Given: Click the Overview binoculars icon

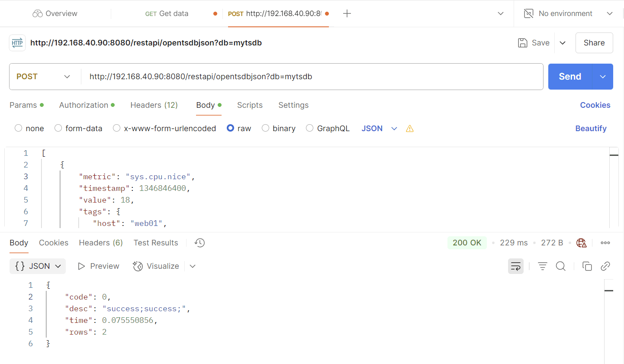Looking at the screenshot, I should (38, 13).
